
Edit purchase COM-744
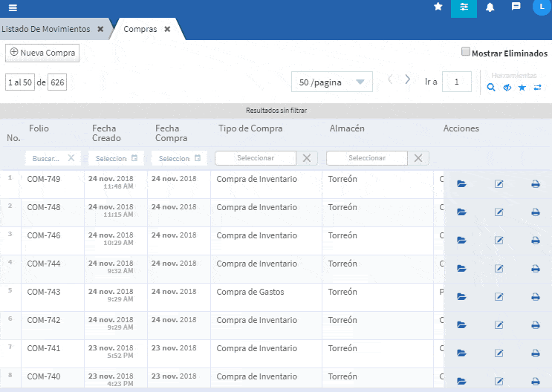pyautogui.click(x=499, y=269)
